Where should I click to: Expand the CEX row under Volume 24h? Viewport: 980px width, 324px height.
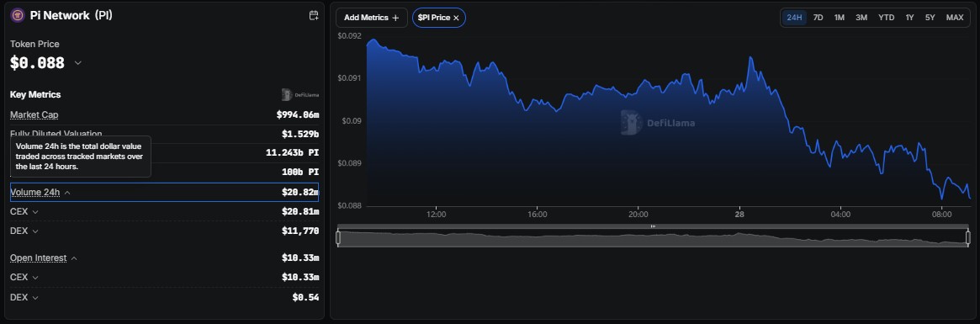(x=35, y=212)
